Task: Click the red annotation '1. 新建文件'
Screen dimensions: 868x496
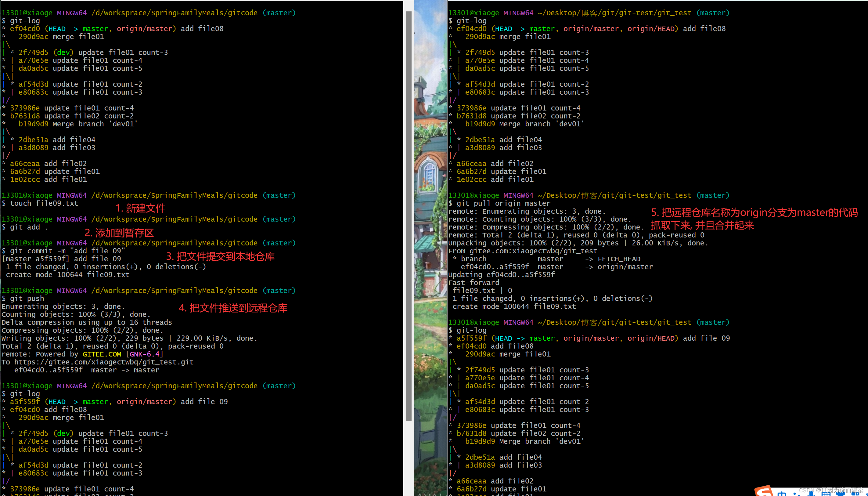Action: [140, 208]
